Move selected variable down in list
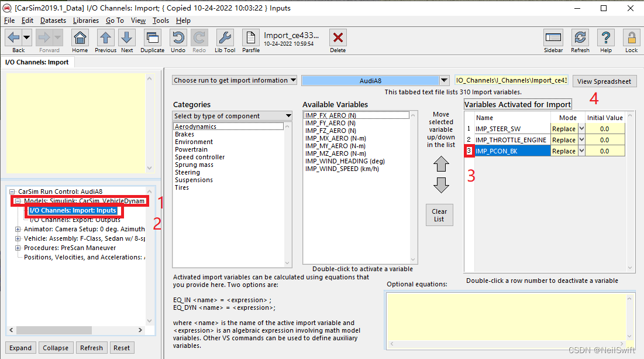This screenshot has height=359, width=644. point(441,185)
